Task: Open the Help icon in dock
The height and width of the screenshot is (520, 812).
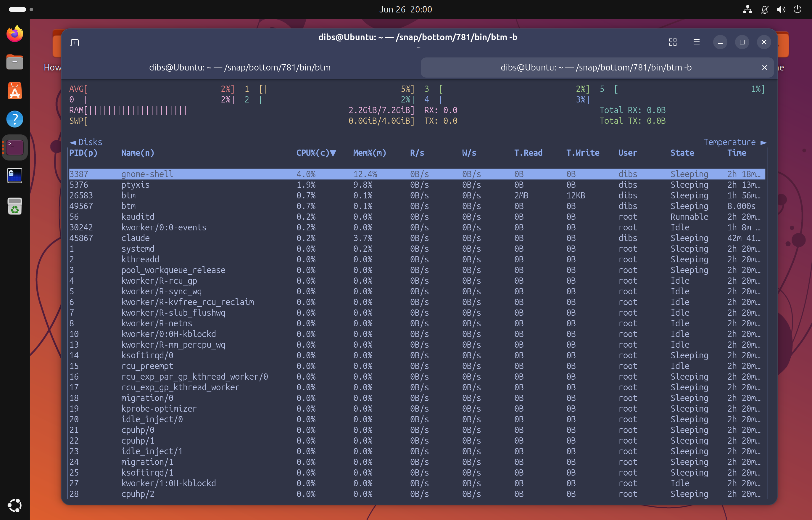Action: (x=15, y=119)
